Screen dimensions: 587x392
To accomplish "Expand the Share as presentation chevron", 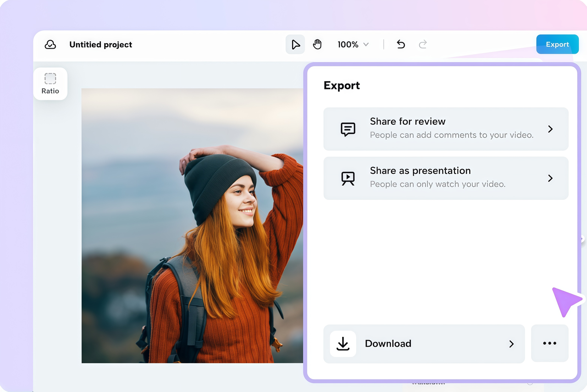I will coord(550,178).
